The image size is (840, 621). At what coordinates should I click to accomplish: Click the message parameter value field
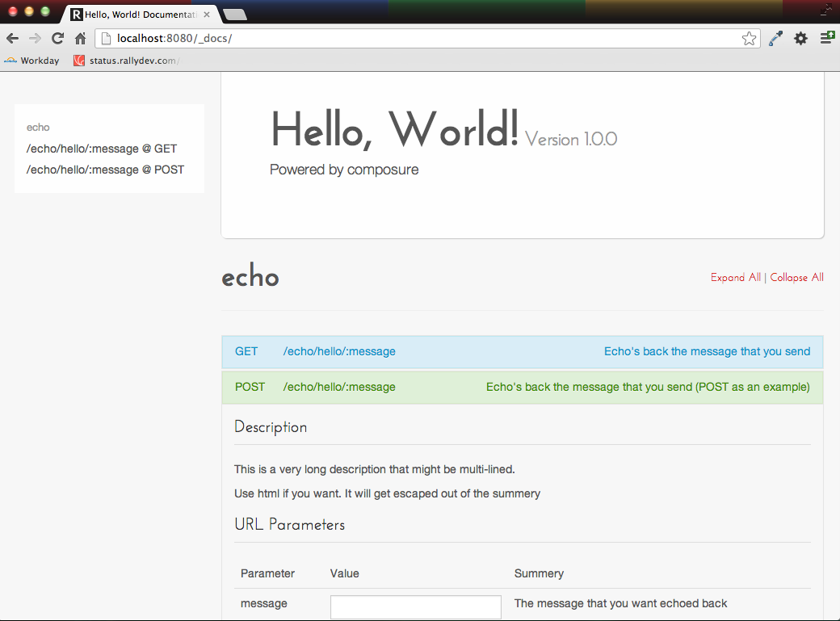pos(415,607)
